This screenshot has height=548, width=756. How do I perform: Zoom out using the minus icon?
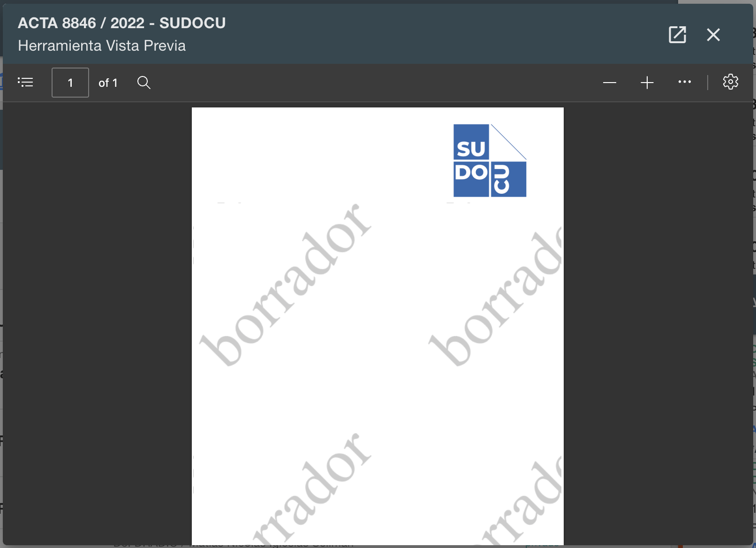tap(609, 83)
